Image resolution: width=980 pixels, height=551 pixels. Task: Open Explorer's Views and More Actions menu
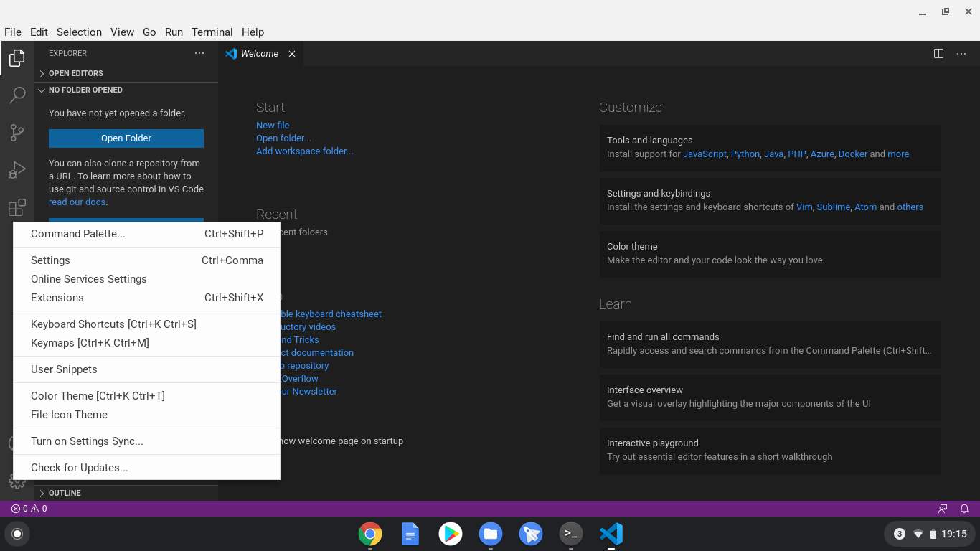pos(199,53)
